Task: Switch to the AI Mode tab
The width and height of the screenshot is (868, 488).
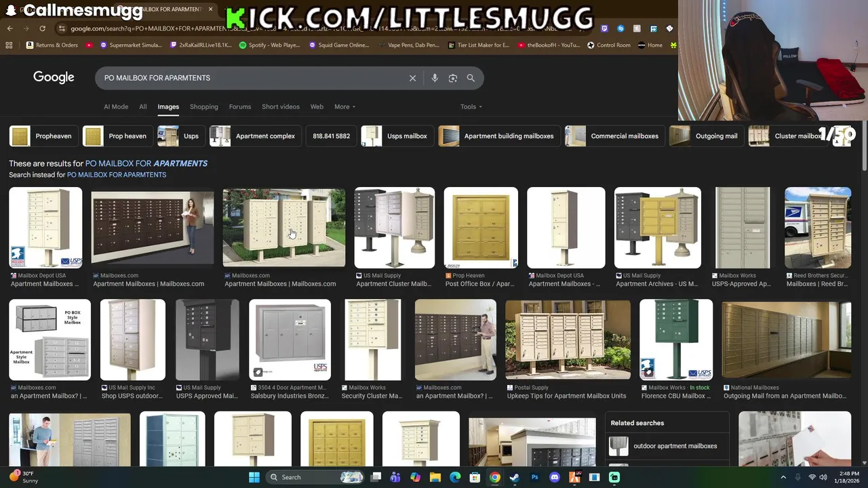Action: (116, 106)
